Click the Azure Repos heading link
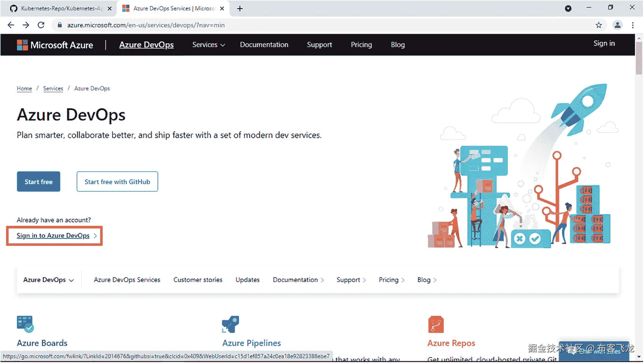This screenshot has height=363, width=644. tap(451, 343)
